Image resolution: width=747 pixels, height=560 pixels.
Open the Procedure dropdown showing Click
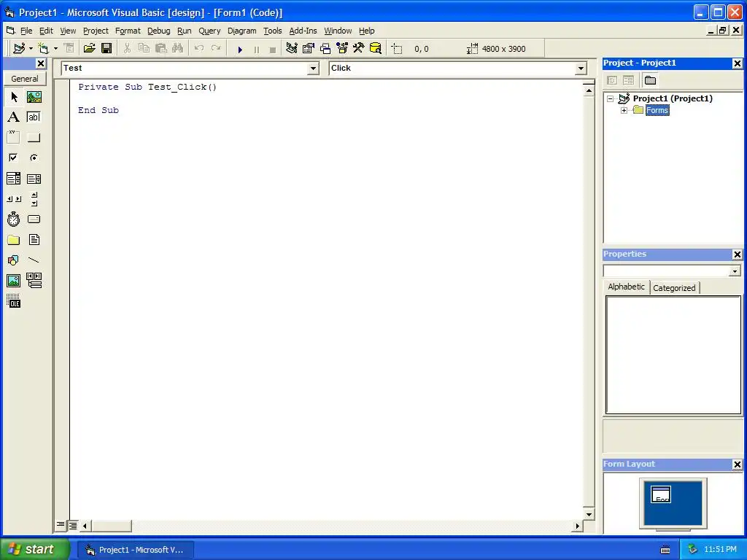[x=580, y=69]
